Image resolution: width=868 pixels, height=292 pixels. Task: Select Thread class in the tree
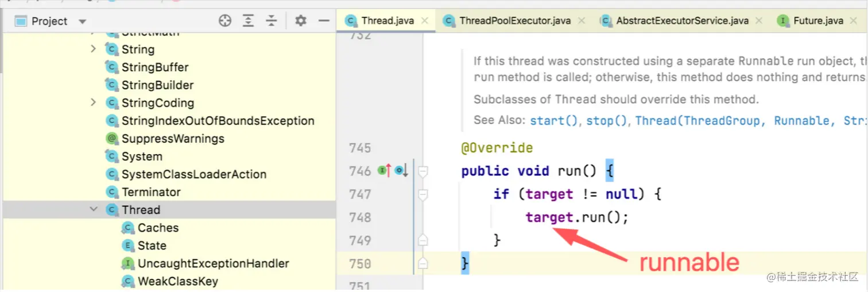point(141,210)
